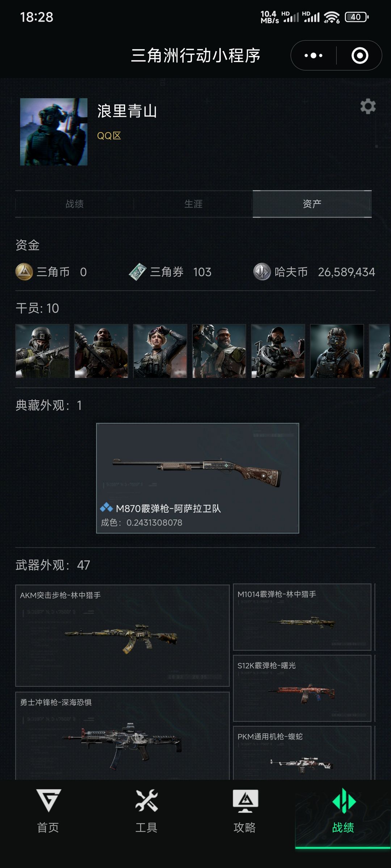
Task: Switch to the 生涯 tab
Action: pos(193,204)
